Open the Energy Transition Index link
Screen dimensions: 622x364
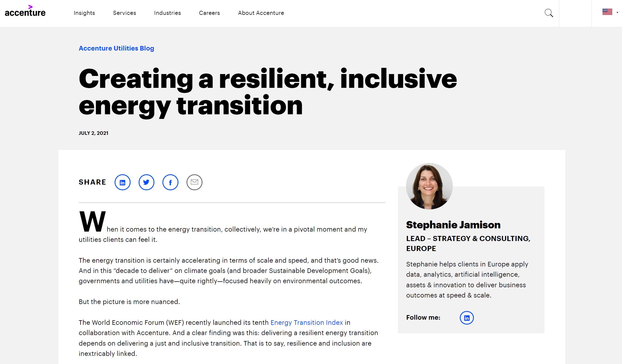tap(307, 323)
